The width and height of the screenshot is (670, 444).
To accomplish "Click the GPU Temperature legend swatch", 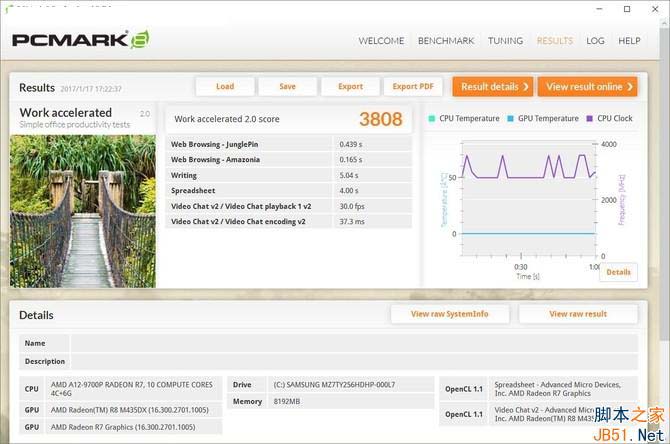I will click(510, 119).
